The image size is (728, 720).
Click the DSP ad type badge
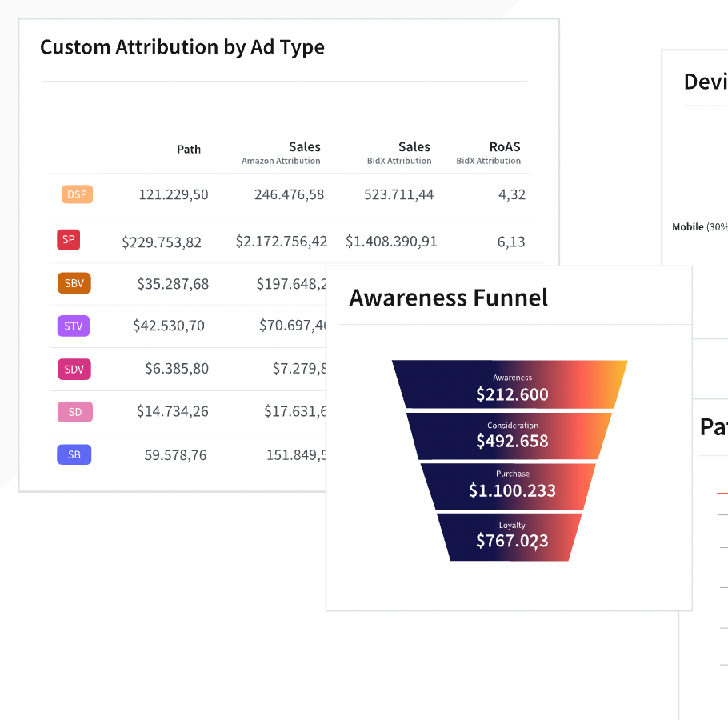coord(77,194)
